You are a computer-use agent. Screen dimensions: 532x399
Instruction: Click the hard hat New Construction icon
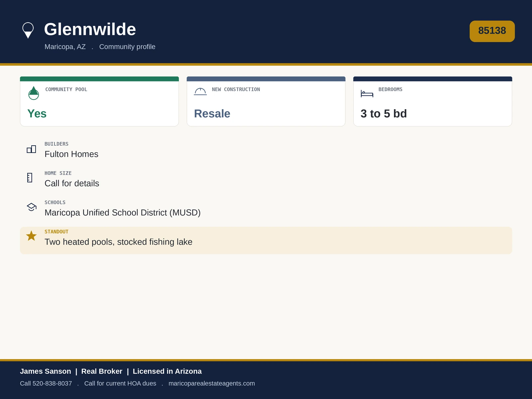[200, 91]
